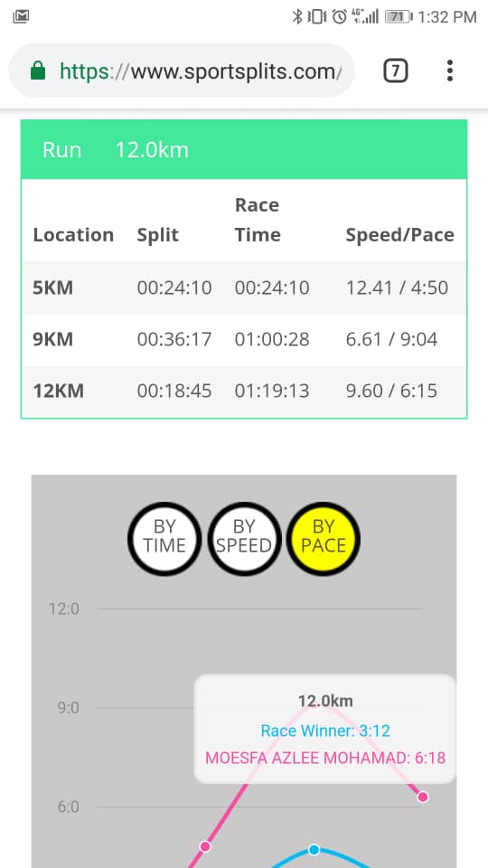Tap the 12KM location row
Screen dimensions: 488x868
click(x=244, y=391)
